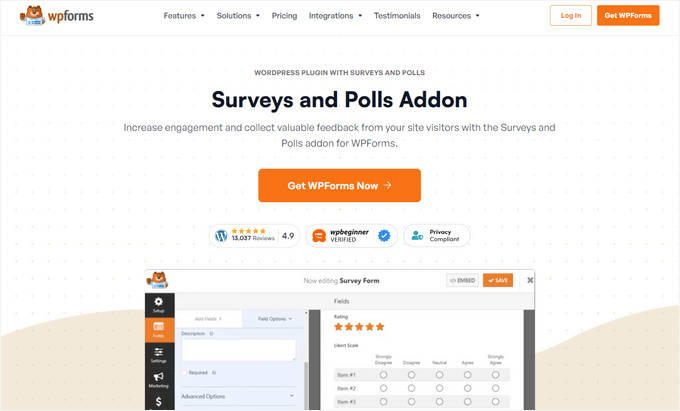
Task: Open the Setup gear icon in sidebar
Action: pyautogui.click(x=158, y=305)
